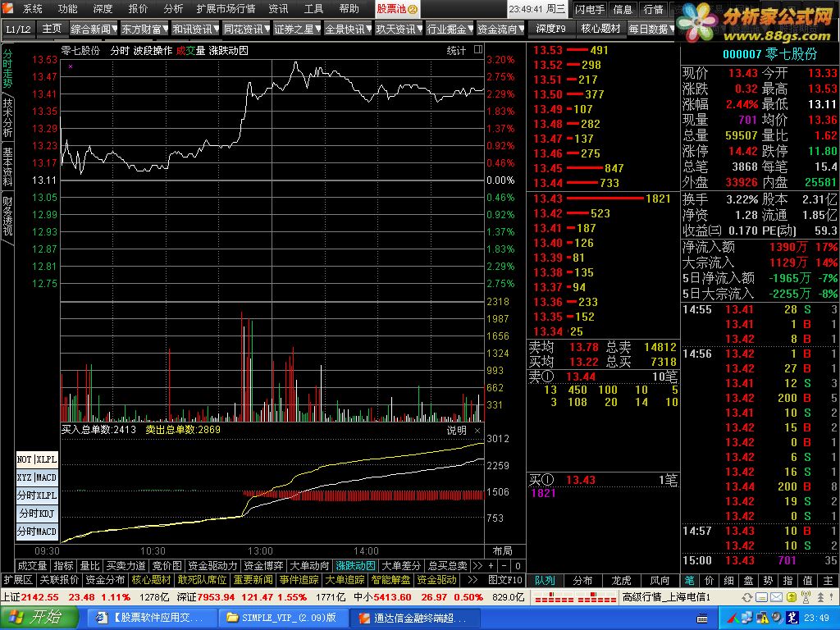
Task: Toggle the 细 detail view tab
Action: (x=728, y=581)
